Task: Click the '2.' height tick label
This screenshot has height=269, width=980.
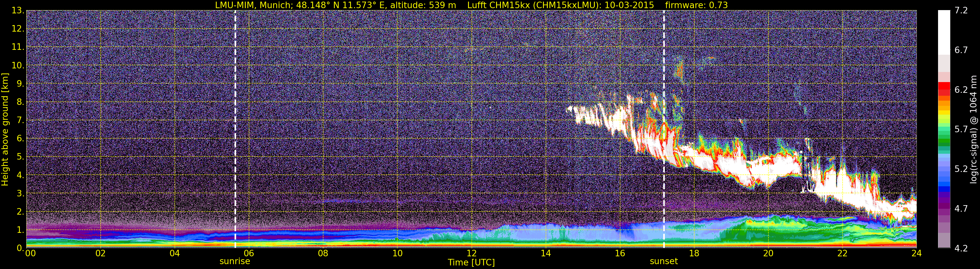Action: pos(20,212)
